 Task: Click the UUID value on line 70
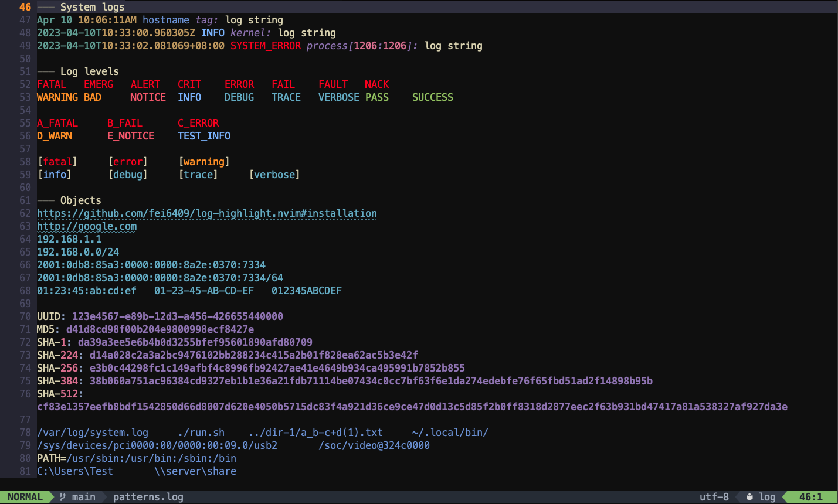coord(178,316)
